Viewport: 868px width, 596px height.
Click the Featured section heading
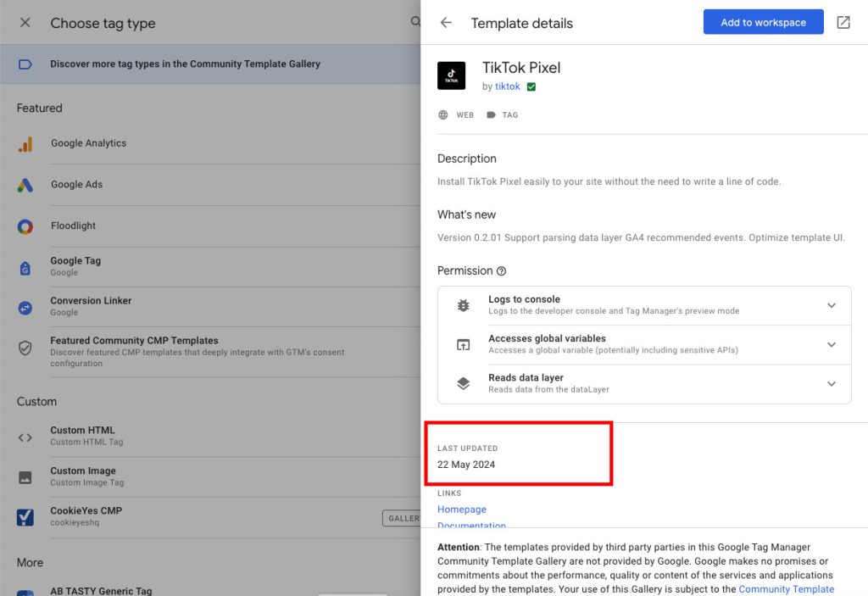[x=39, y=108]
